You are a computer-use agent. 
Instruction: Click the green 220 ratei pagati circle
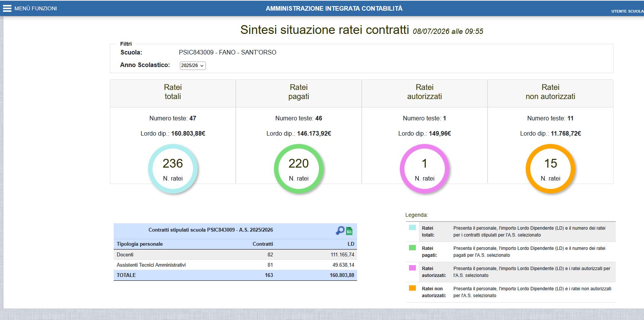[x=299, y=169]
